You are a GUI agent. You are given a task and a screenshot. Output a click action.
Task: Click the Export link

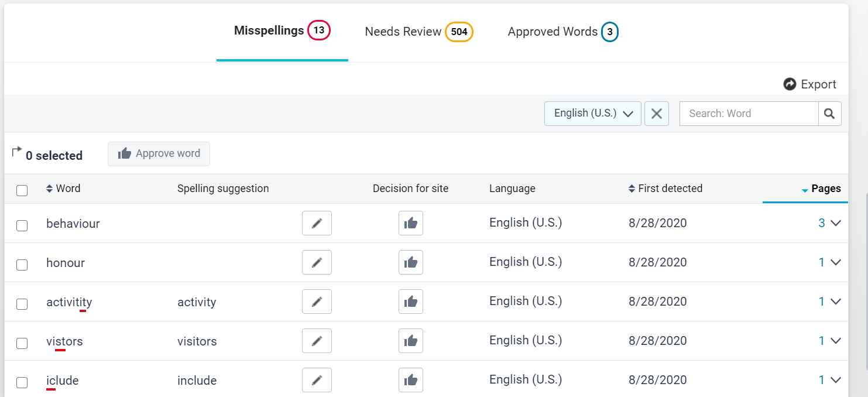[810, 84]
